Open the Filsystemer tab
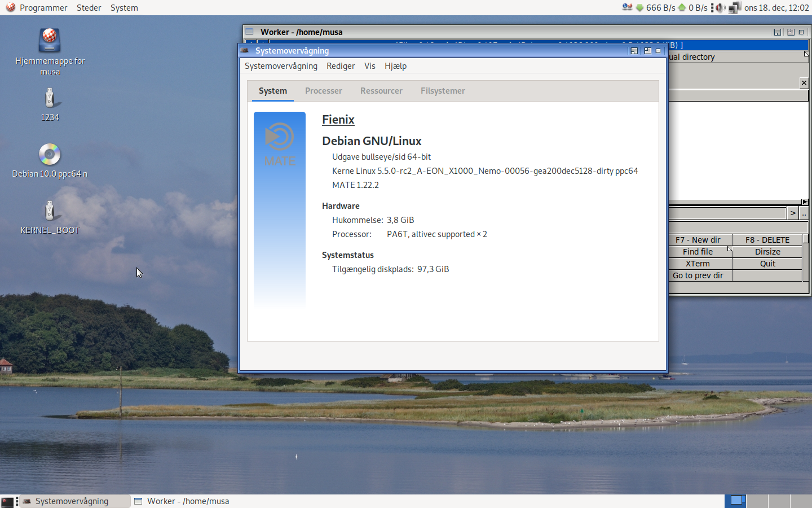The height and width of the screenshot is (508, 812). click(x=443, y=91)
